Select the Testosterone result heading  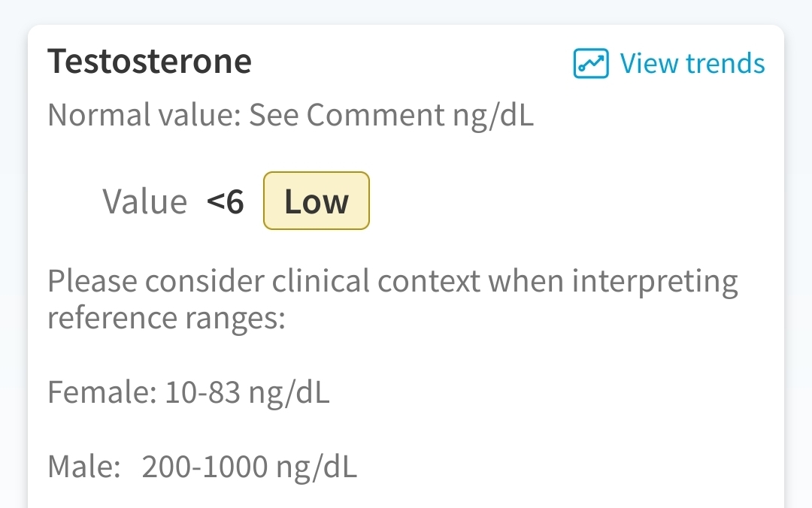pos(150,61)
